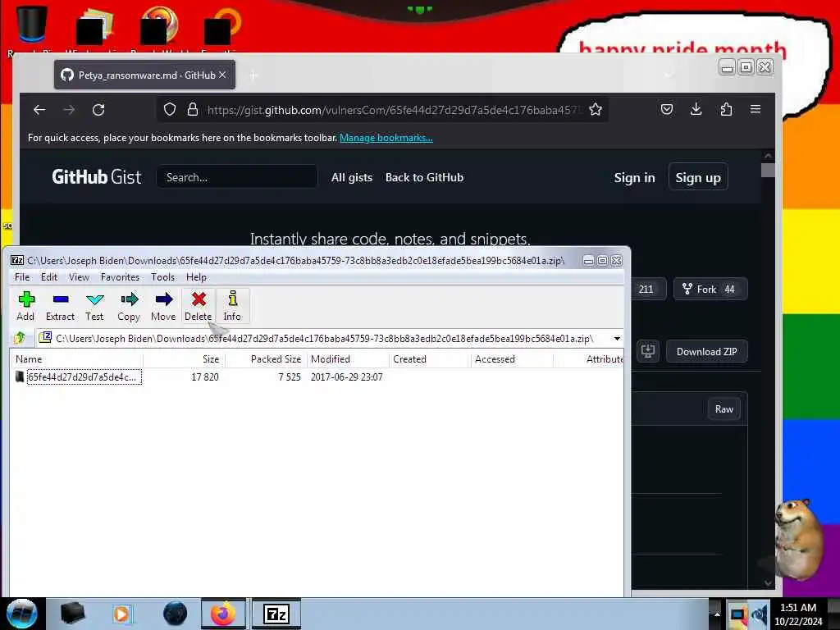This screenshot has height=630, width=840.
Task: Select the Copy toolbar icon in 7-Zip
Action: pyautogui.click(x=129, y=307)
